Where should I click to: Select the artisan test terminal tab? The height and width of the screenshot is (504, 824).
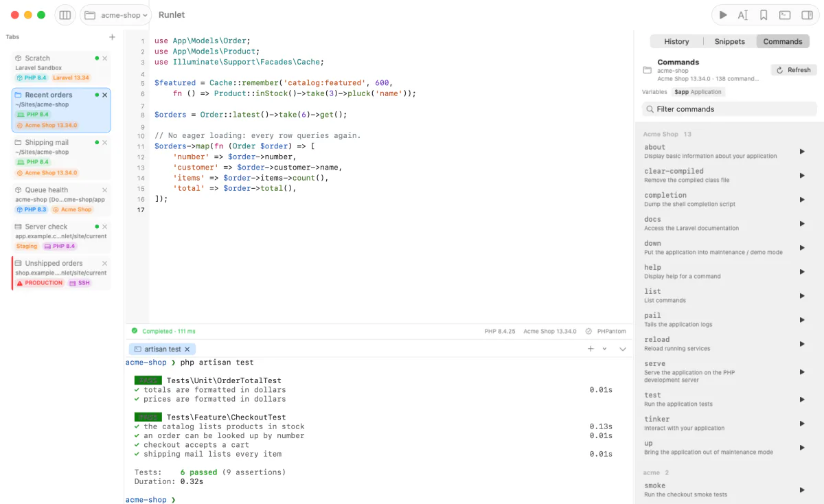[x=162, y=349]
